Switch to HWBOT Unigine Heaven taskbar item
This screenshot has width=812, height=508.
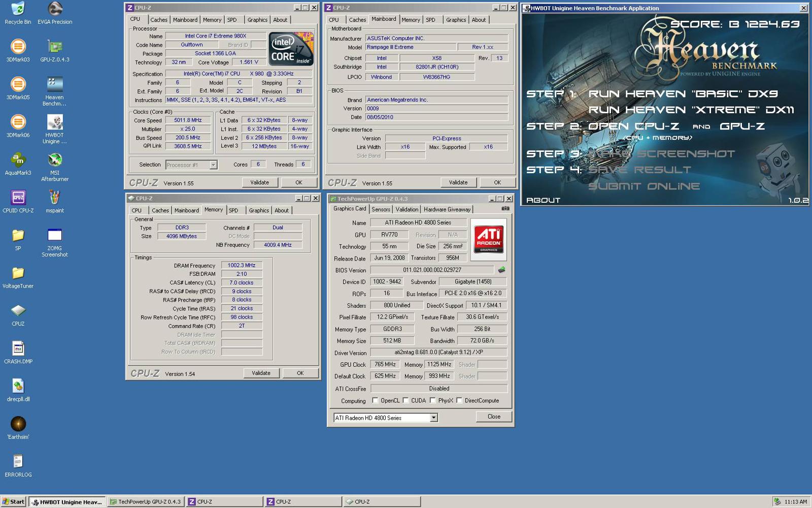coord(67,501)
